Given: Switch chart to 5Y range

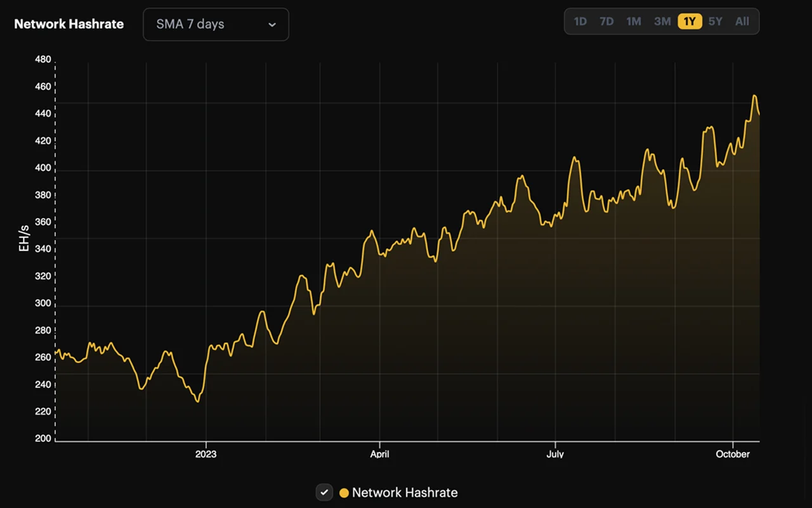Looking at the screenshot, I should tap(716, 22).
